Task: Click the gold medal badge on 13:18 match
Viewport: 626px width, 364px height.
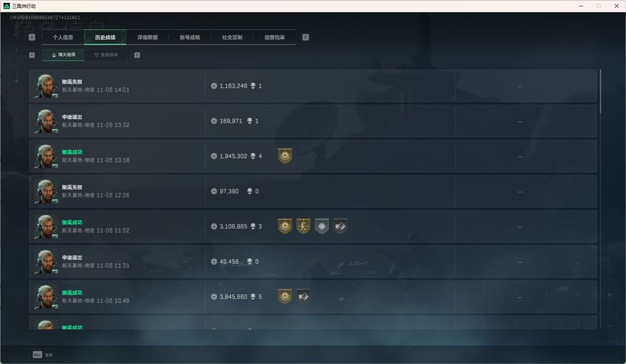Action: pos(285,156)
